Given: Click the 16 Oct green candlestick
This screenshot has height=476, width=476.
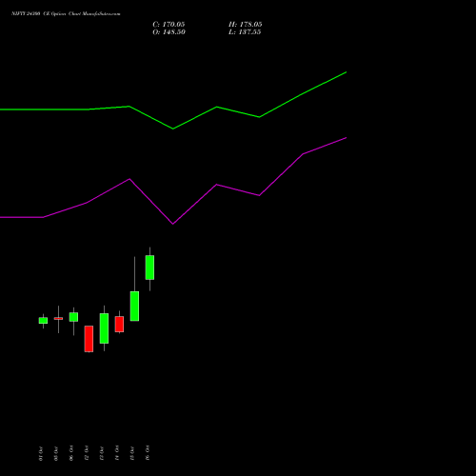Looking at the screenshot, I should (x=149, y=268).
